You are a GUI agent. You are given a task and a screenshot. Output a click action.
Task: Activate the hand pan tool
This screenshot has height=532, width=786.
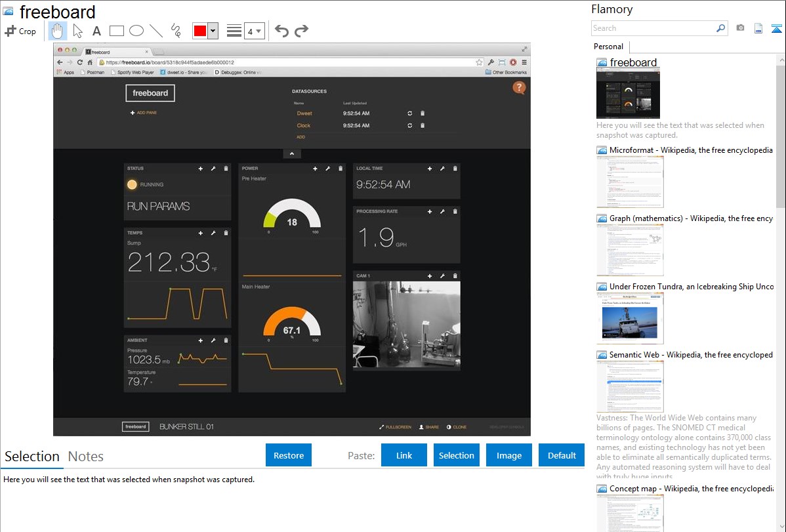[57, 31]
